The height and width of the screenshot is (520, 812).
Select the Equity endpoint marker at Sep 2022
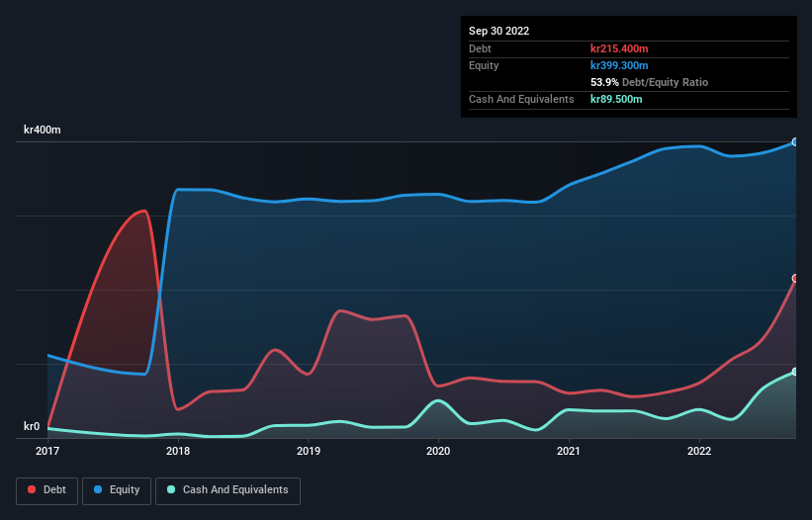pyautogui.click(x=795, y=141)
